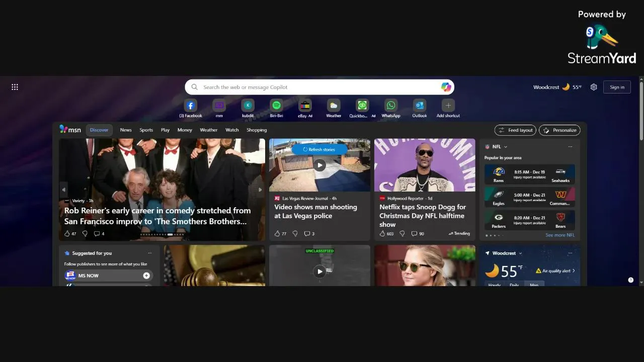Open the kubdit shortcut
The height and width of the screenshot is (362, 644).
click(x=248, y=106)
